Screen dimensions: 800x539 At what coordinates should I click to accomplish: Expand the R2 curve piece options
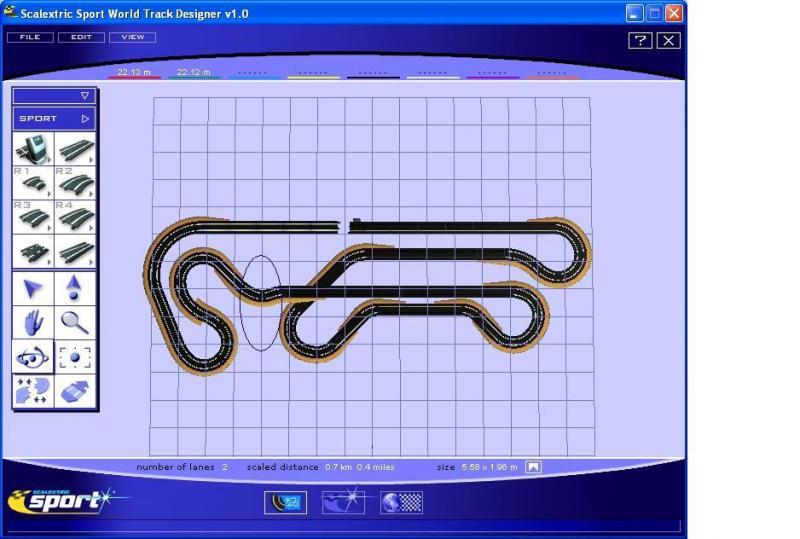click(x=90, y=193)
